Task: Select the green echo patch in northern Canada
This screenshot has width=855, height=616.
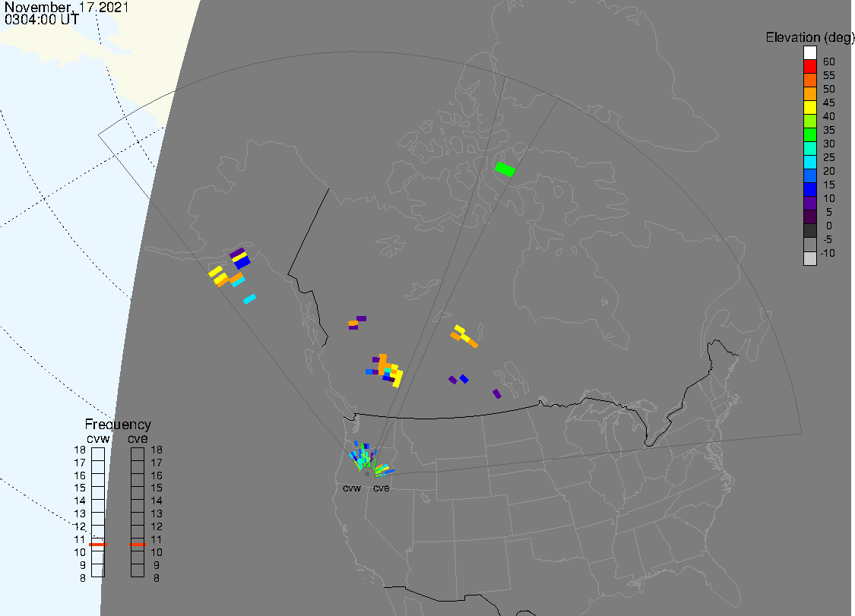Action: point(505,169)
